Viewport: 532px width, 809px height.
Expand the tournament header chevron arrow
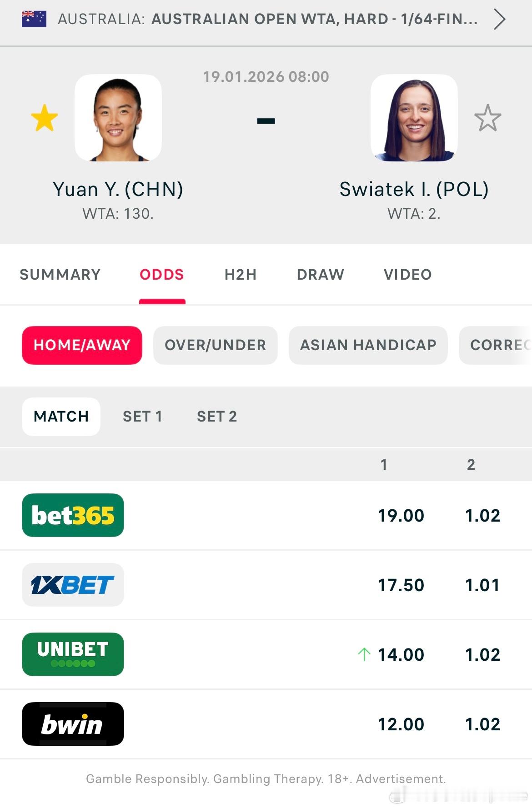[x=499, y=20]
